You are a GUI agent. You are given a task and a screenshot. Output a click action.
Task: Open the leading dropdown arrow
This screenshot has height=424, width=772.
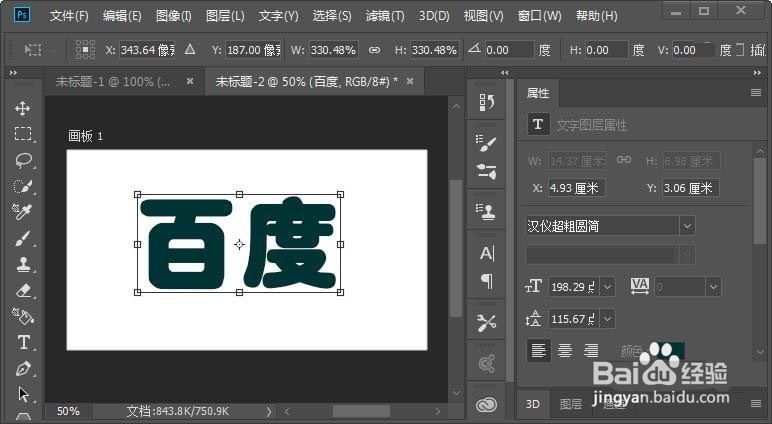tap(608, 319)
